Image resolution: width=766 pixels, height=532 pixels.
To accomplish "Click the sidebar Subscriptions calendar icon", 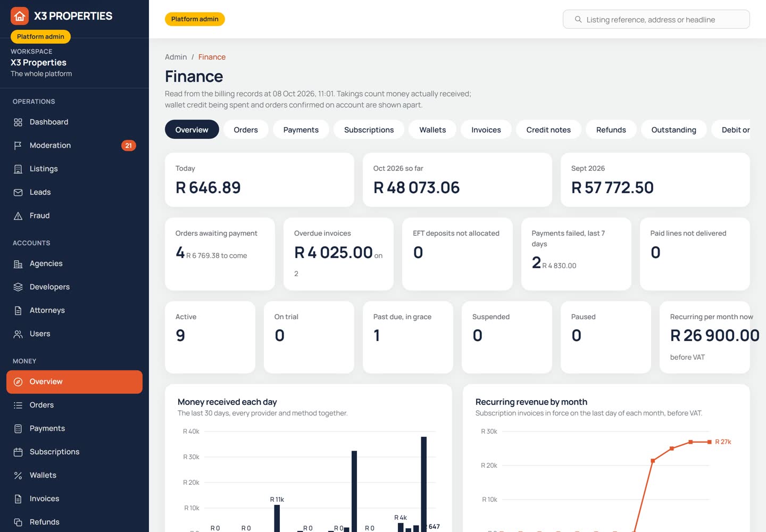I will pos(18,452).
